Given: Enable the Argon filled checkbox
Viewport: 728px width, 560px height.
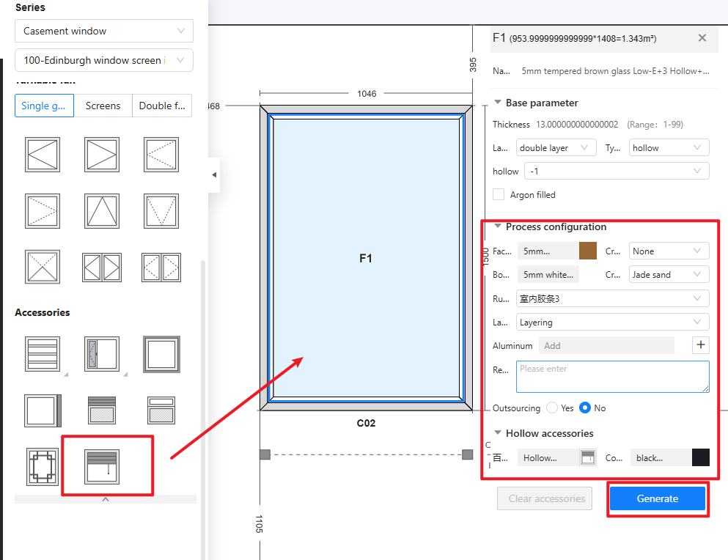Looking at the screenshot, I should tap(499, 195).
